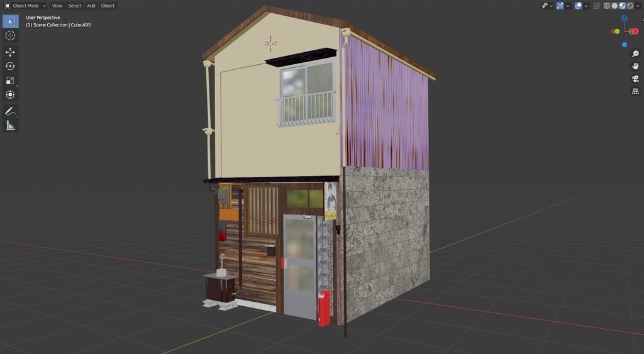Open the Object Mode dropdown
The width and height of the screenshot is (644, 354).
pyautogui.click(x=25, y=6)
